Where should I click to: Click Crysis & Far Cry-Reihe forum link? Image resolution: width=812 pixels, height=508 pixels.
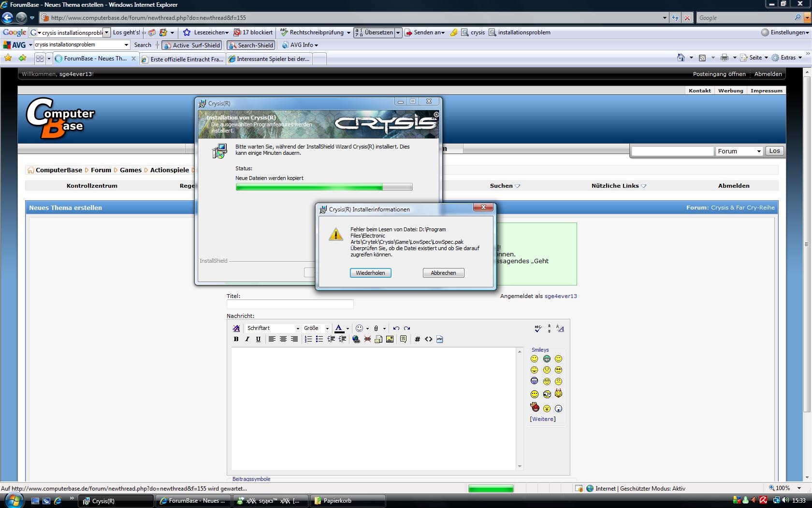pyautogui.click(x=743, y=208)
